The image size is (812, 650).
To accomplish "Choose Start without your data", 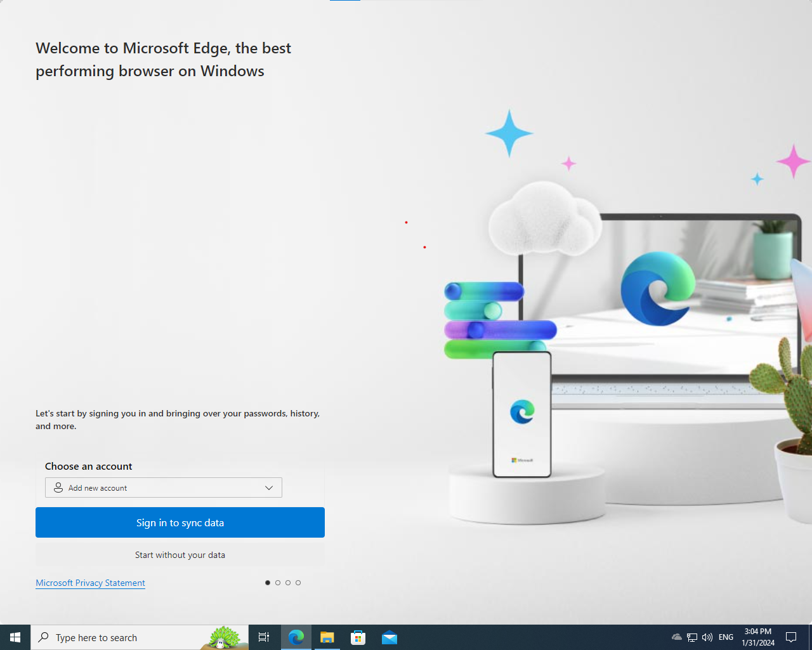I will [x=180, y=555].
